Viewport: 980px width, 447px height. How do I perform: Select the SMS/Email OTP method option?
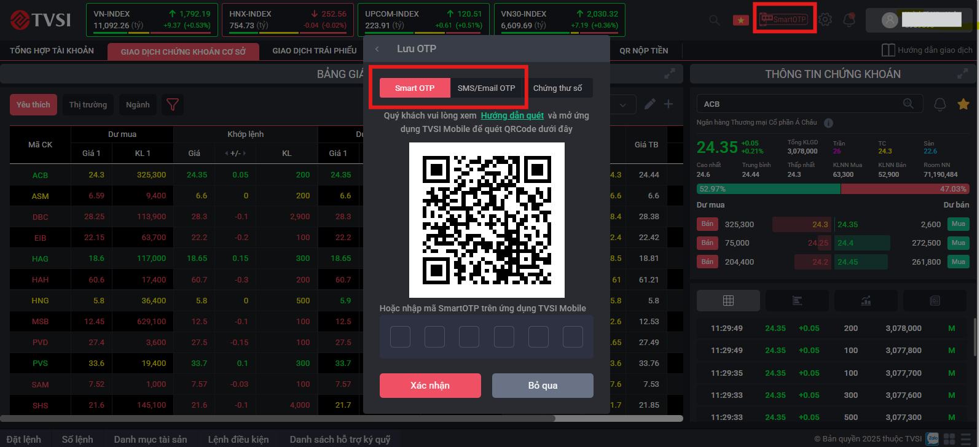point(486,88)
